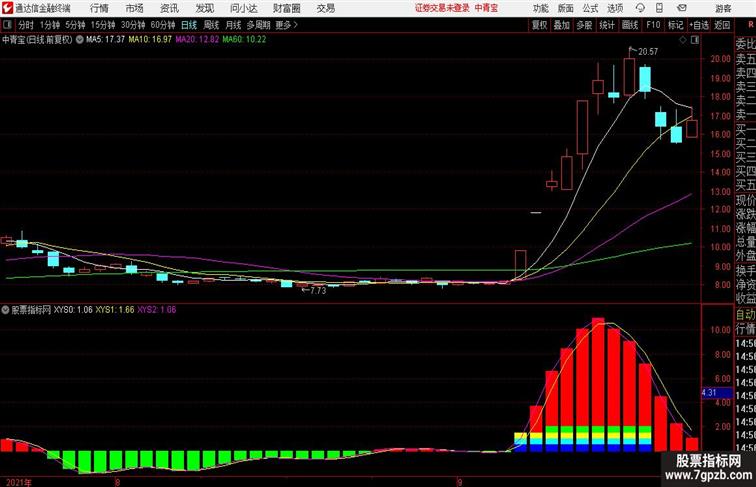Click the 画线 drawing toolbar button
The width and height of the screenshot is (756, 487).
(x=630, y=25)
